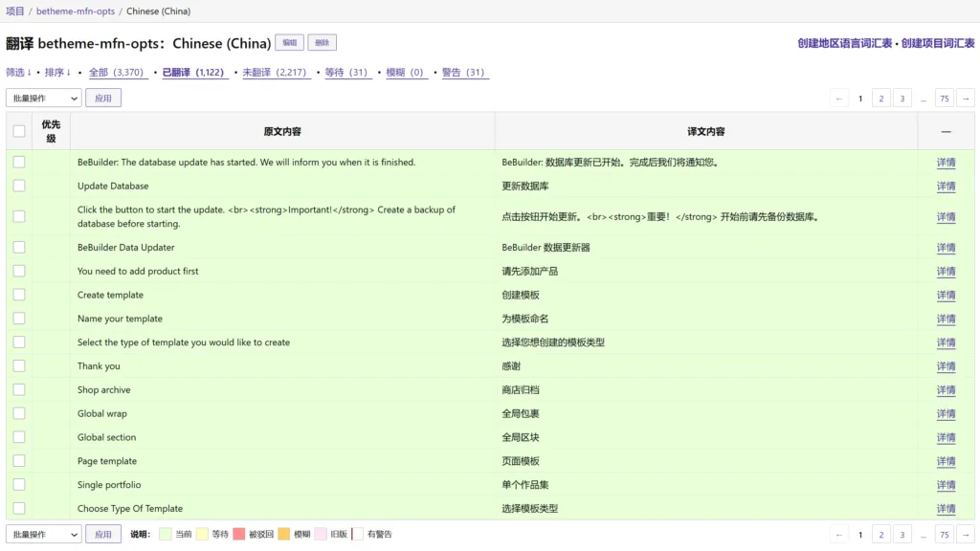Viewport: 980px width, 551px height.
Task: Click the top previous page arrow
Action: click(x=839, y=98)
